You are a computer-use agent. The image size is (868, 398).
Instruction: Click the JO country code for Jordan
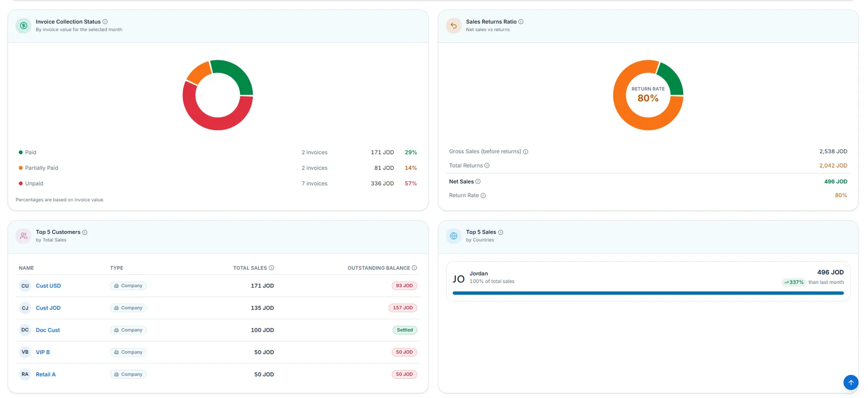click(459, 279)
